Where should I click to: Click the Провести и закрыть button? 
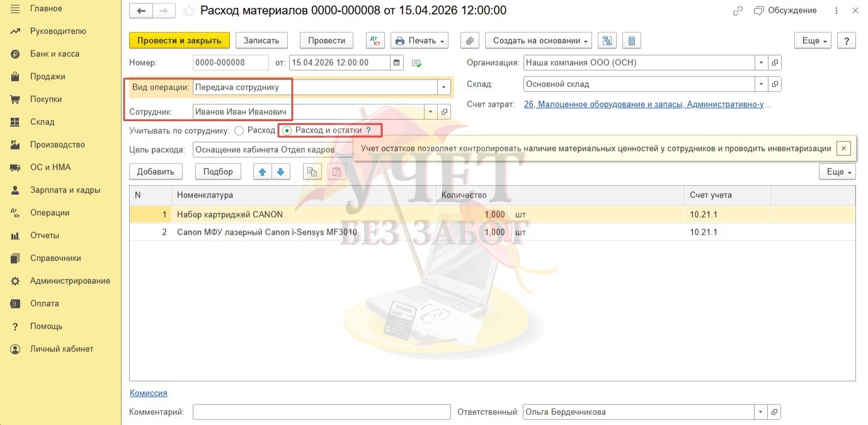179,40
